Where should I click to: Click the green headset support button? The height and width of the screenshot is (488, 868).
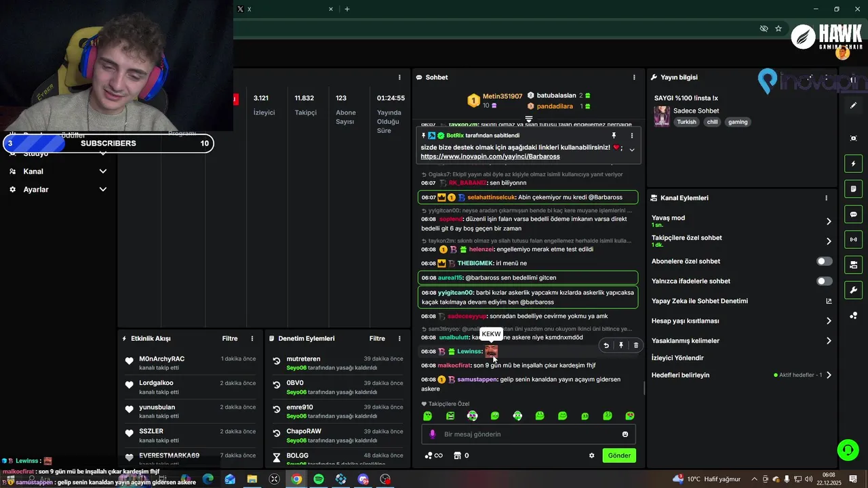(x=848, y=449)
